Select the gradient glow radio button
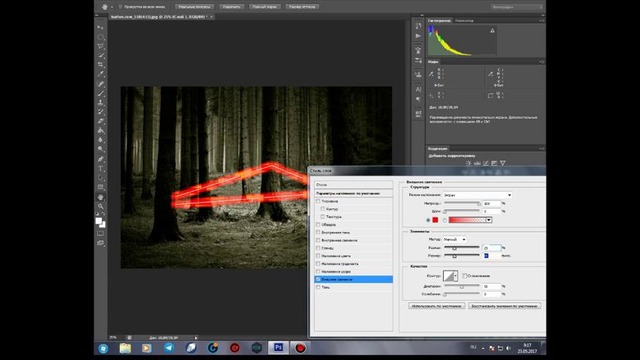This screenshot has width=640, height=360. 445,220
